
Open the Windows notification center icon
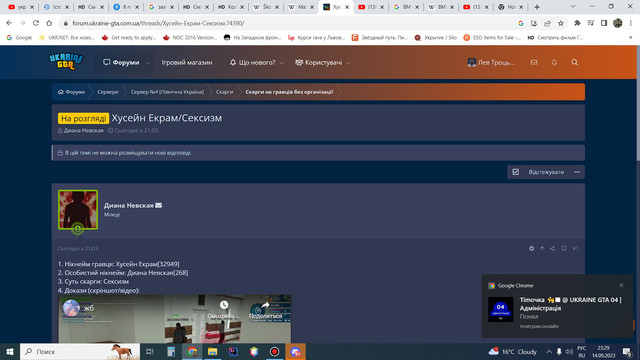click(x=627, y=351)
